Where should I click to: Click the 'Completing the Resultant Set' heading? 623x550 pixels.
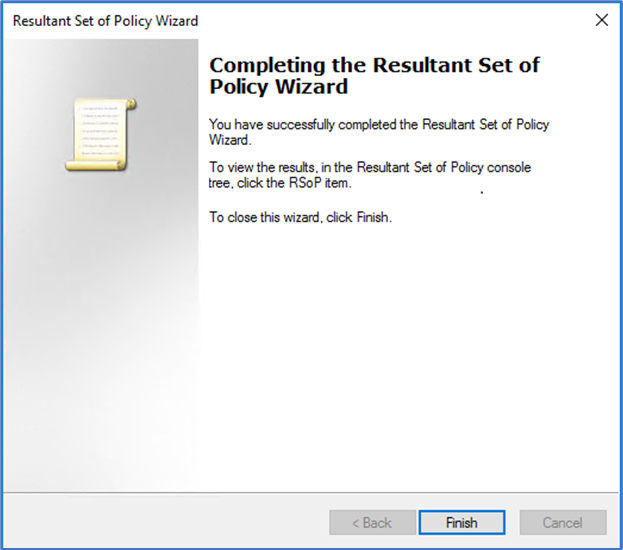pyautogui.click(x=374, y=66)
